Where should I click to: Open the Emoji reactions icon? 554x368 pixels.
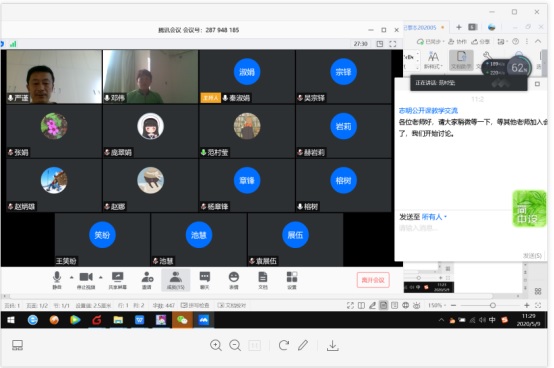pos(234,281)
